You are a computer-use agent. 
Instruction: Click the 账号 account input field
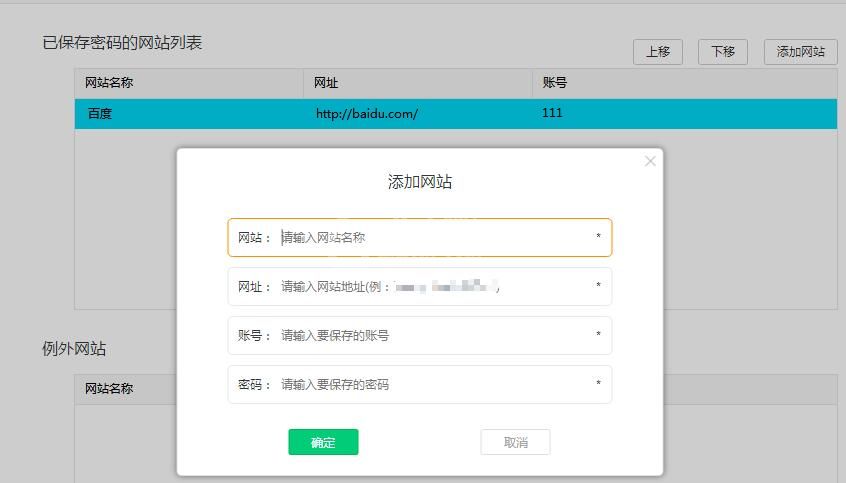tap(420, 336)
